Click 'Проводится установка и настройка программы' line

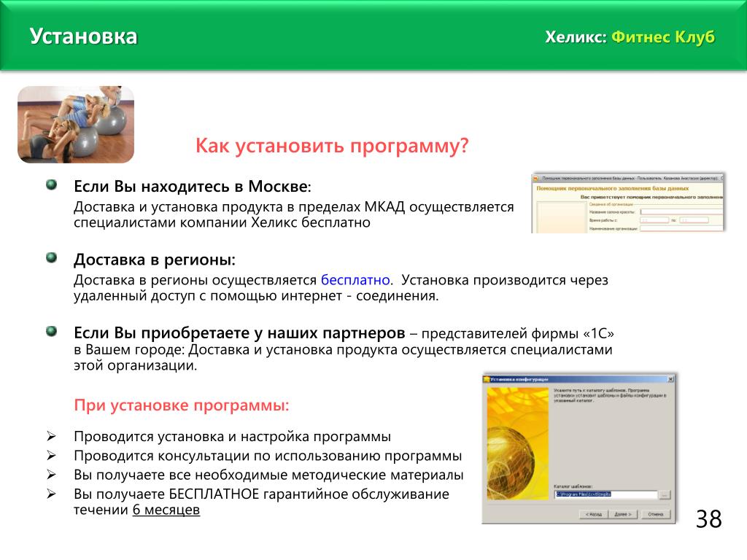[x=233, y=437]
